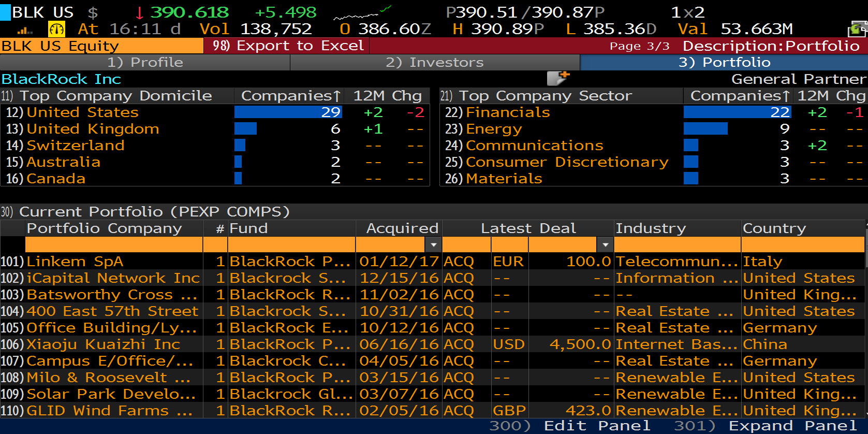Switch to the Profile tab
Screen dimensions: 868x434
pos(145,62)
